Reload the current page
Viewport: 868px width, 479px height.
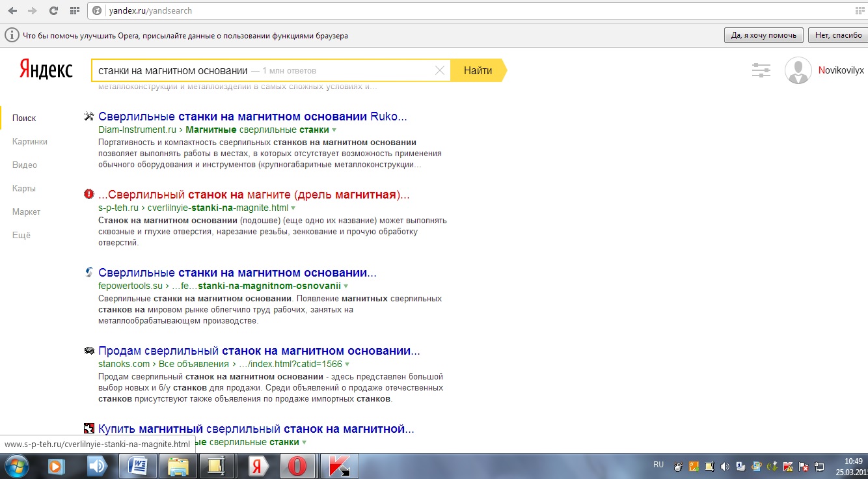click(x=54, y=10)
